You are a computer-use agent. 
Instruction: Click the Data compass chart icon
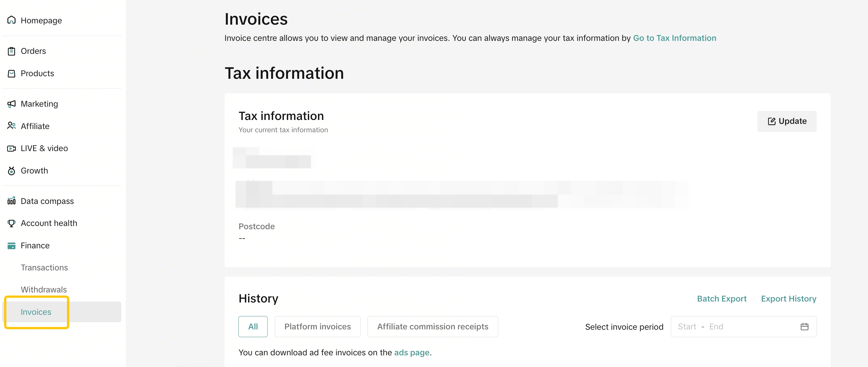11,201
